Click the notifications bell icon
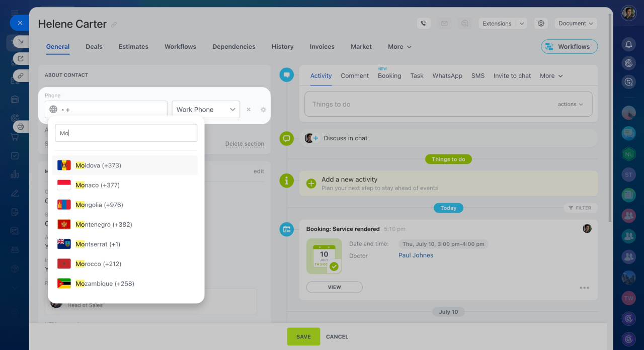644x350 pixels. click(x=628, y=44)
